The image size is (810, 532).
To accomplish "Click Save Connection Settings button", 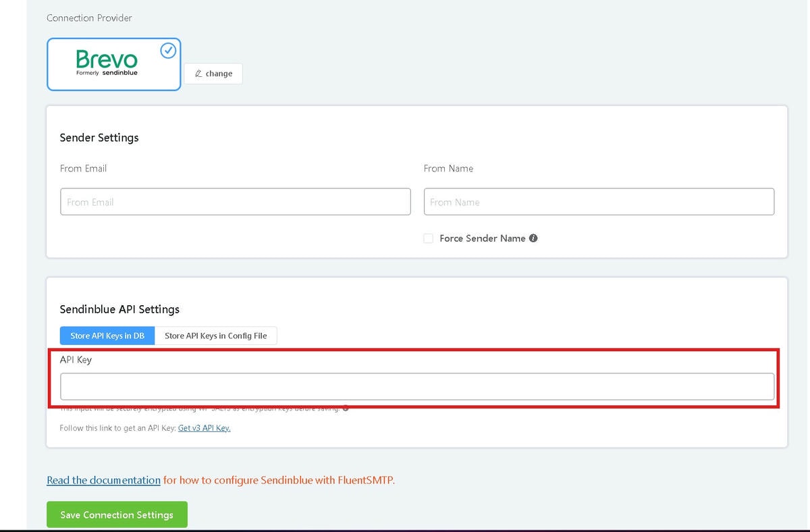I will [117, 514].
